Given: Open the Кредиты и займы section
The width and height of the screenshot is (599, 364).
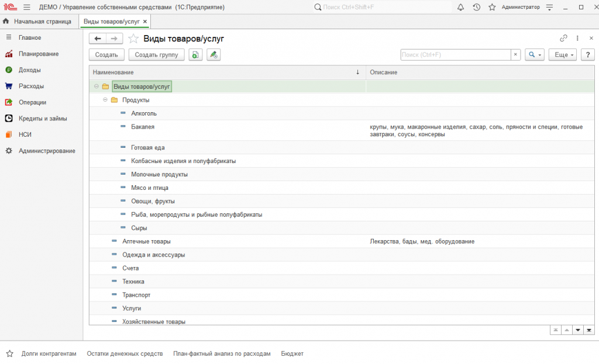Looking at the screenshot, I should click(x=42, y=118).
